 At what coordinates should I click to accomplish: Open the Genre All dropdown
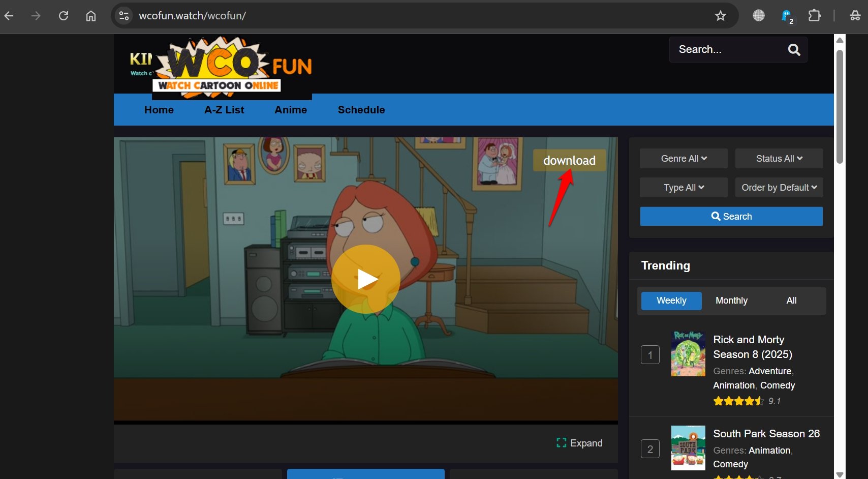tap(684, 159)
